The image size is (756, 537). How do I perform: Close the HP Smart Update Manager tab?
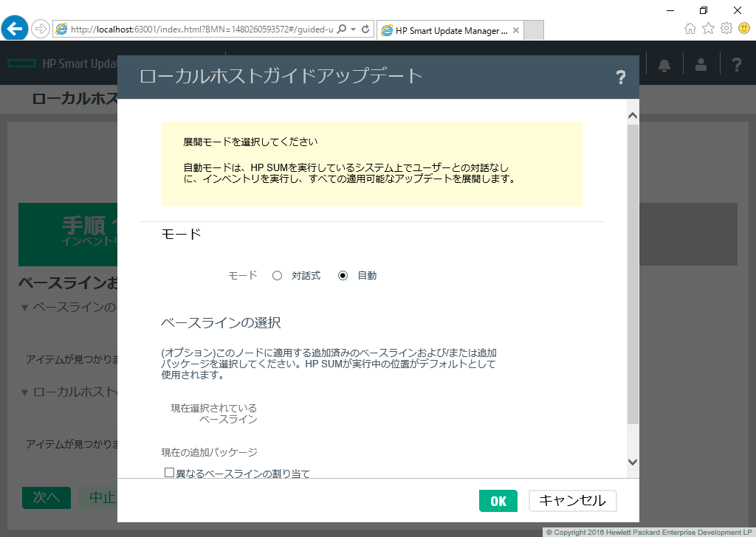(x=516, y=30)
